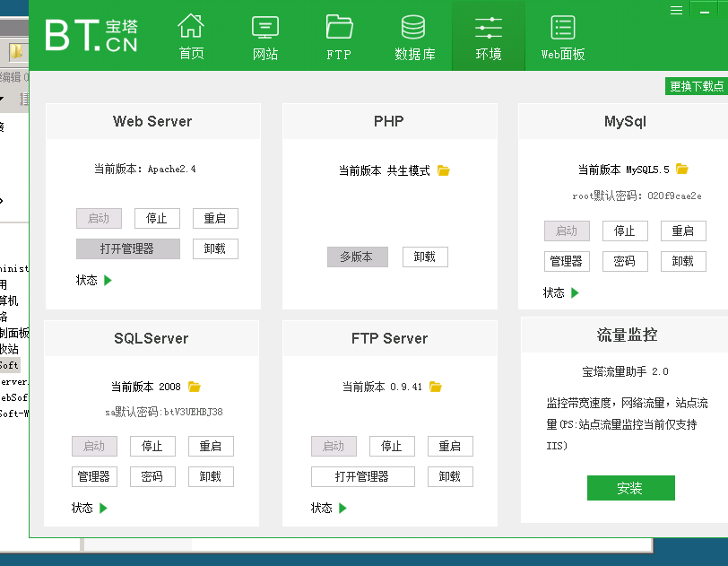Expand FTP Server 状态 arrow

342,508
